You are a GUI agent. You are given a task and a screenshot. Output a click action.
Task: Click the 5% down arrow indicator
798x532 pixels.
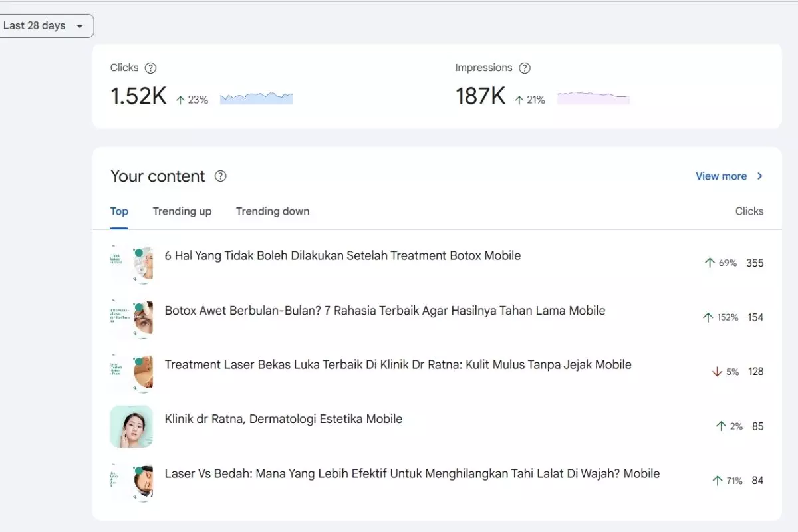[x=726, y=372]
